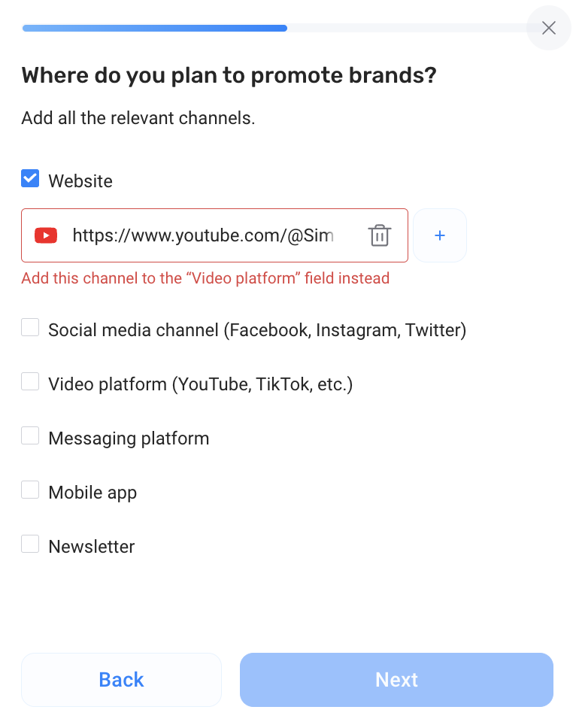Click the Next button
This screenshot has width=573, height=728.
pyautogui.click(x=396, y=680)
